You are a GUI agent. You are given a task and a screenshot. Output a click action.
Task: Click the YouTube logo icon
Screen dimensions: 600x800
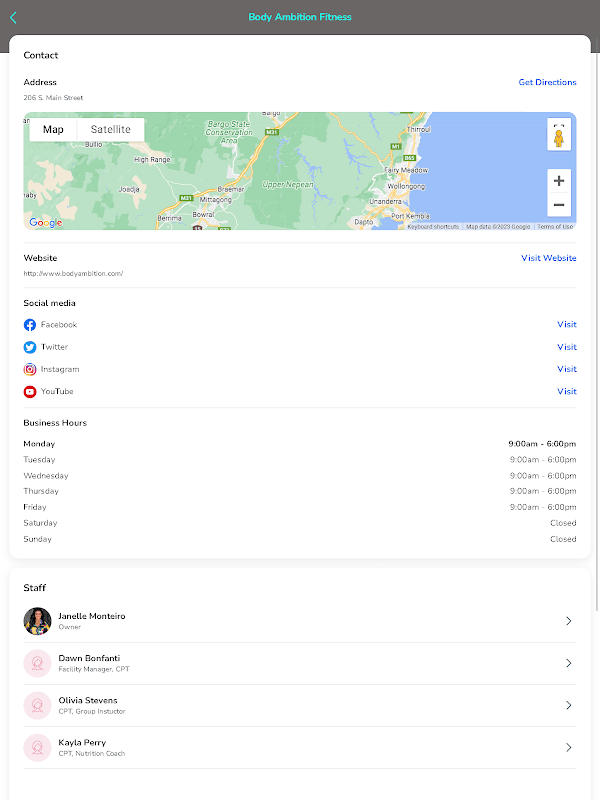tap(30, 392)
